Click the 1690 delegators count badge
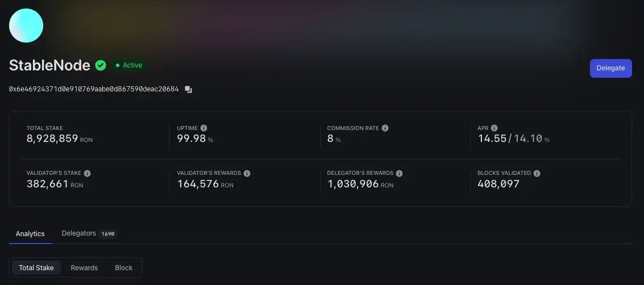The height and width of the screenshot is (285, 644). pos(108,234)
